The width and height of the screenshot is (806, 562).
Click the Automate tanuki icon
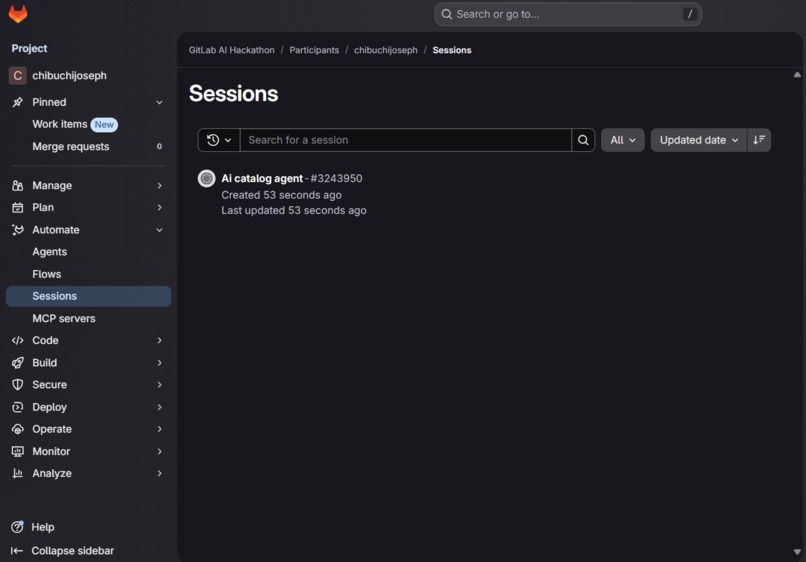click(x=17, y=230)
